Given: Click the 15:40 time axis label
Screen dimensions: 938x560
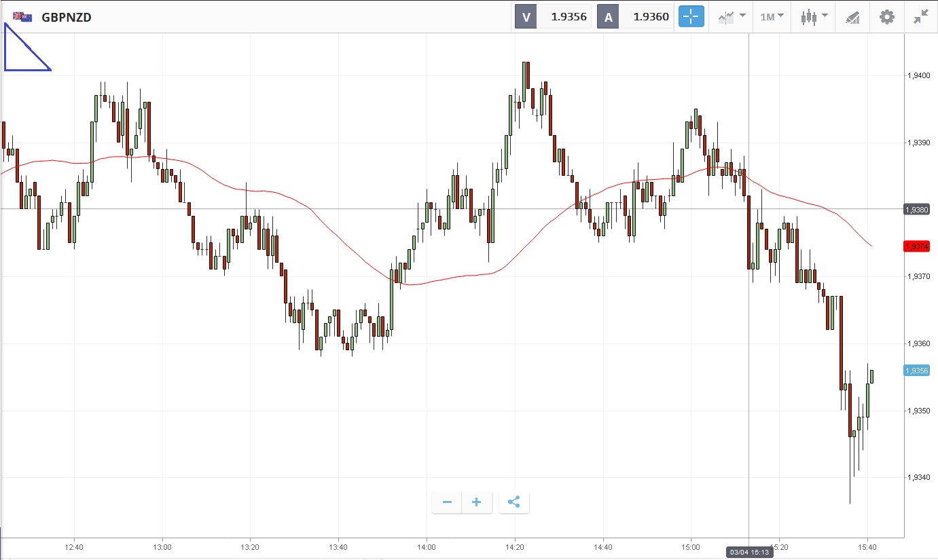Looking at the screenshot, I should pyautogui.click(x=867, y=547).
